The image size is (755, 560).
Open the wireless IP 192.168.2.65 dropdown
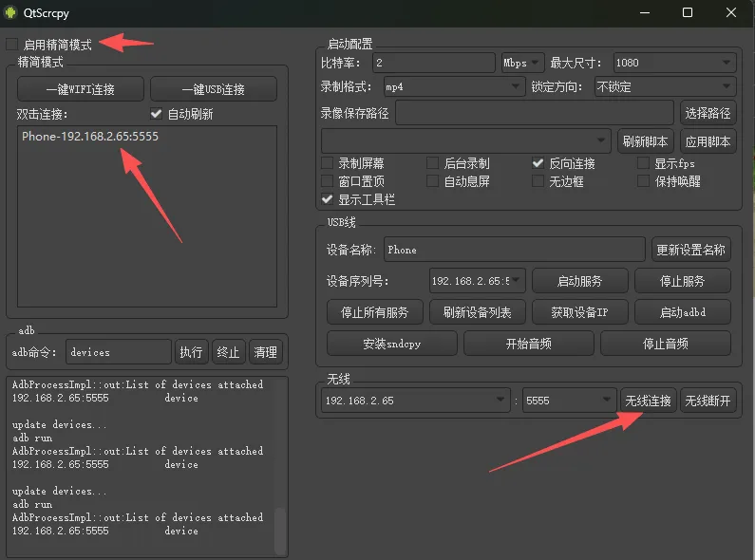(x=416, y=401)
